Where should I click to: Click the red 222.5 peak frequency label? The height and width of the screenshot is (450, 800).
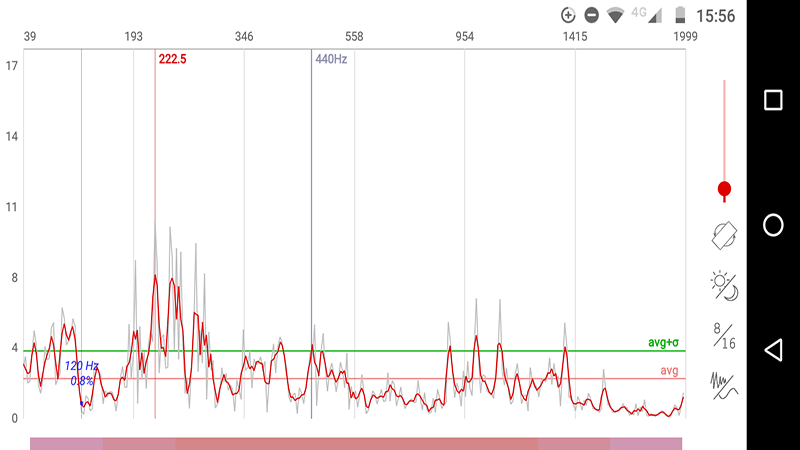coord(172,60)
